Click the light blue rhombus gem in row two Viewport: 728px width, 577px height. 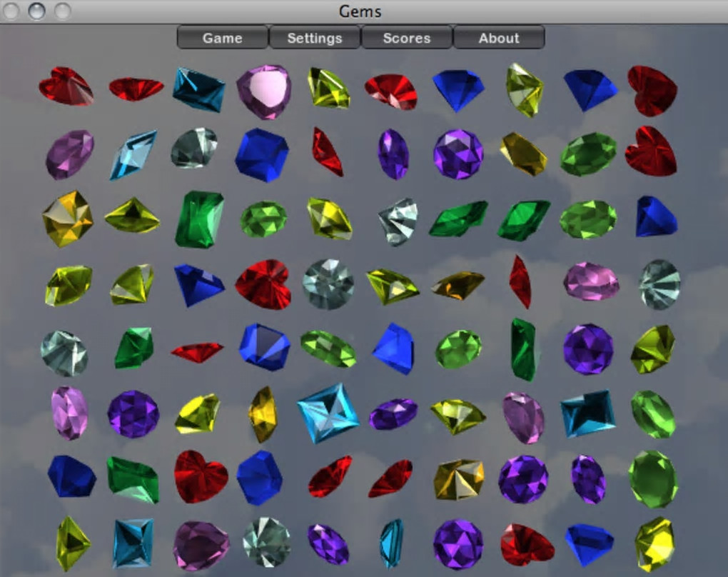tap(133, 155)
